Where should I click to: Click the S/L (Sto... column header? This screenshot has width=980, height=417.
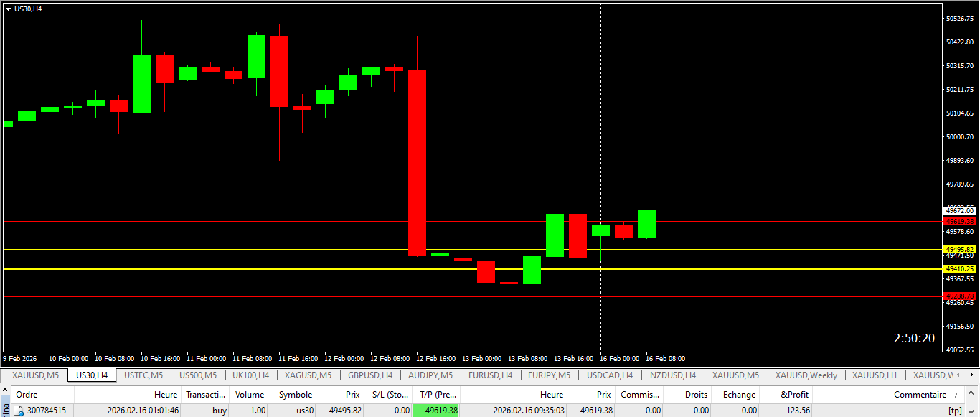[x=390, y=395]
